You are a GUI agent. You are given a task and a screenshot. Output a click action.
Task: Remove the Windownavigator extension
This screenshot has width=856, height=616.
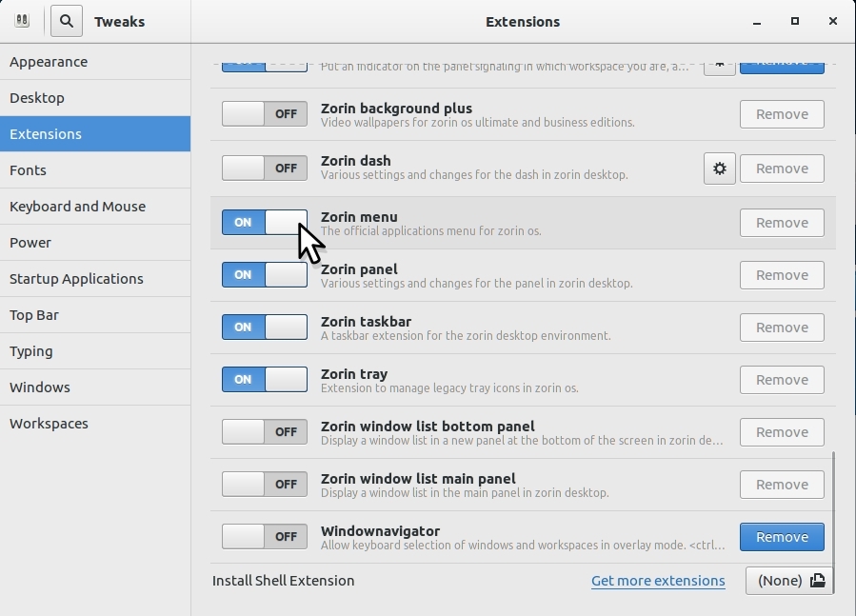[x=782, y=537]
